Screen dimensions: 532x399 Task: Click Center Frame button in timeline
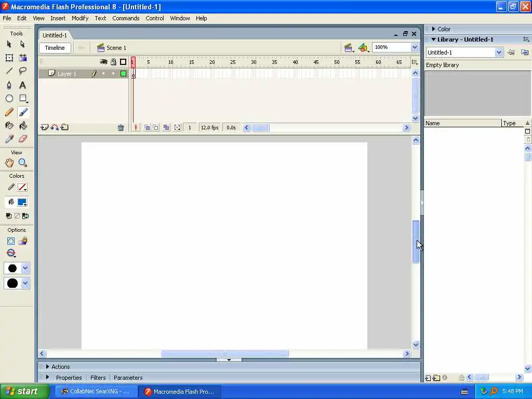click(136, 128)
